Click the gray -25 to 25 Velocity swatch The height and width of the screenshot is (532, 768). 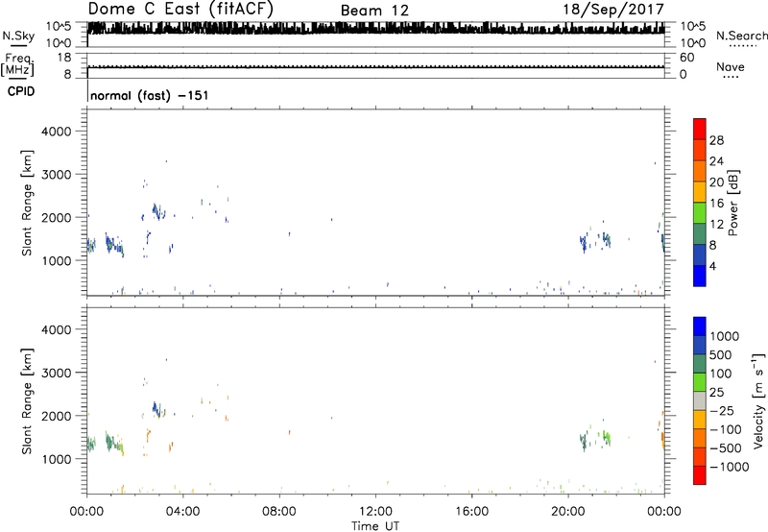tap(700, 400)
